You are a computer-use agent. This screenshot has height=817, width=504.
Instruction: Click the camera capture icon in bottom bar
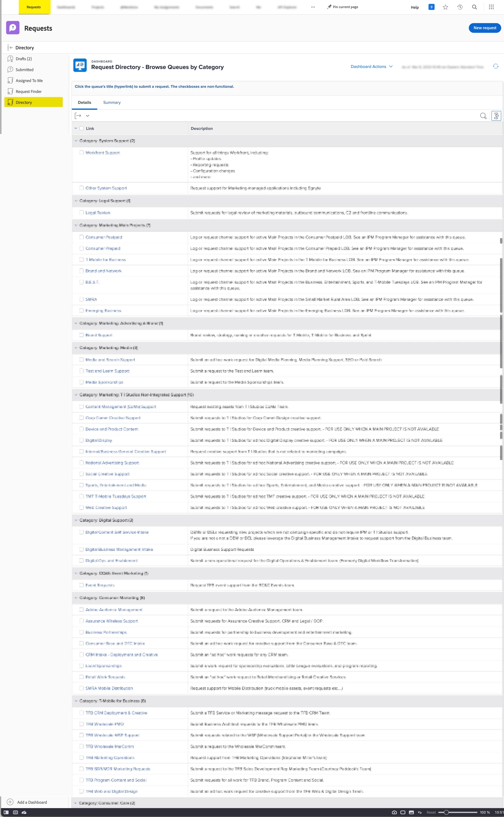point(394,812)
